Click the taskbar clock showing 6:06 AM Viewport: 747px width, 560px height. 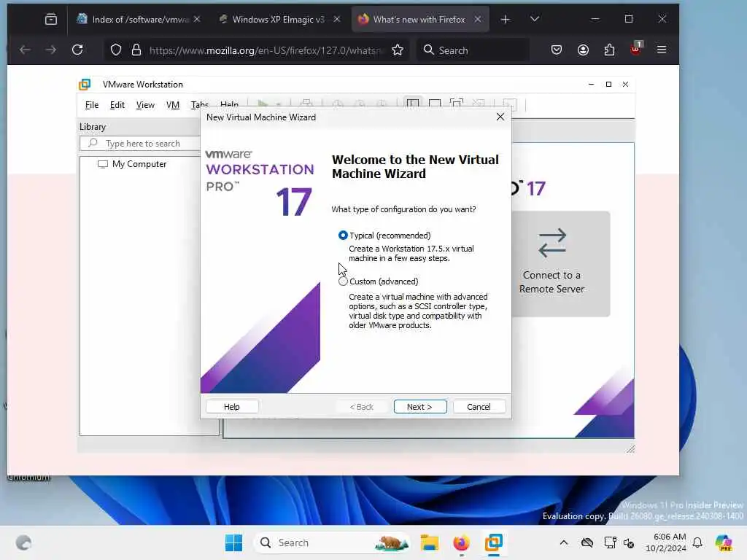(665, 542)
